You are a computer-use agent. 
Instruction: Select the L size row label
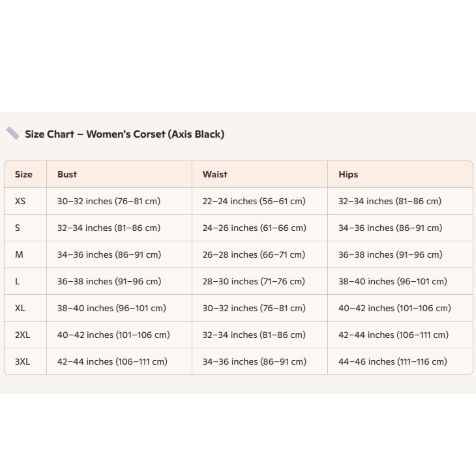17,281
